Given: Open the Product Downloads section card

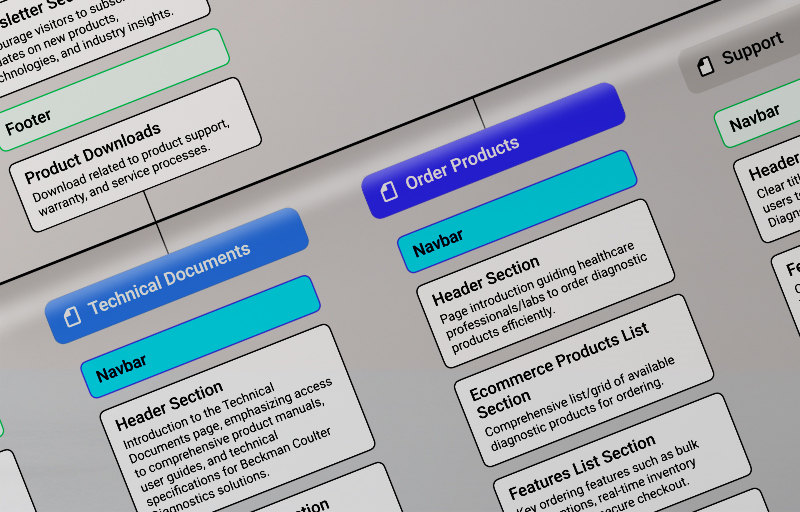Looking at the screenshot, I should pyautogui.click(x=135, y=153).
